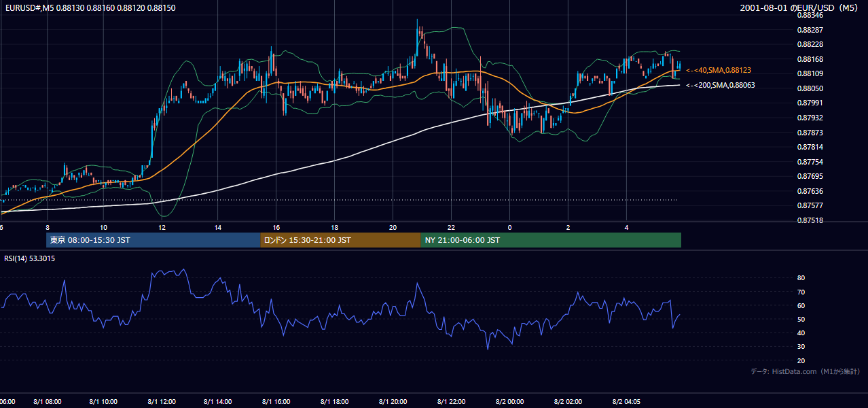The image size is (868, 408).
Task: Click the 8/1 08:00 bottom date label
Action: coord(48,402)
